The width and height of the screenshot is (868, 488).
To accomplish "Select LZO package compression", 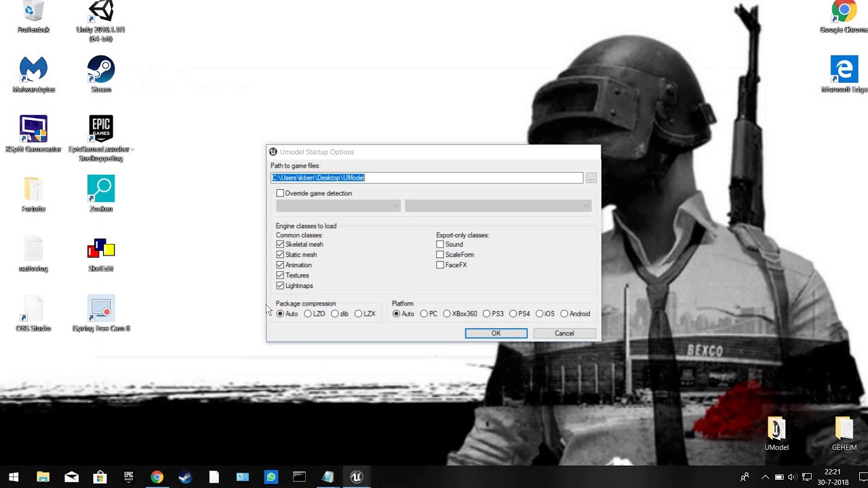I will pyautogui.click(x=308, y=314).
